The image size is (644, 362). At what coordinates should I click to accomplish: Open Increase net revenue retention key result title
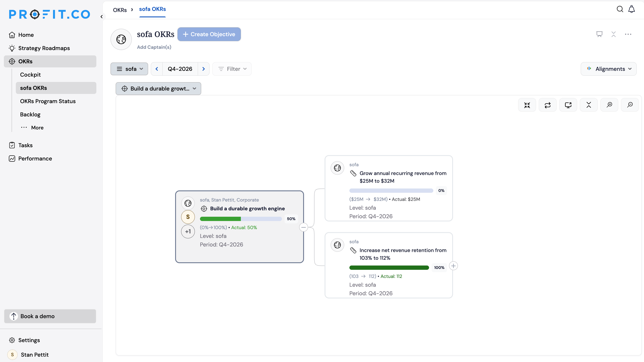(x=403, y=254)
